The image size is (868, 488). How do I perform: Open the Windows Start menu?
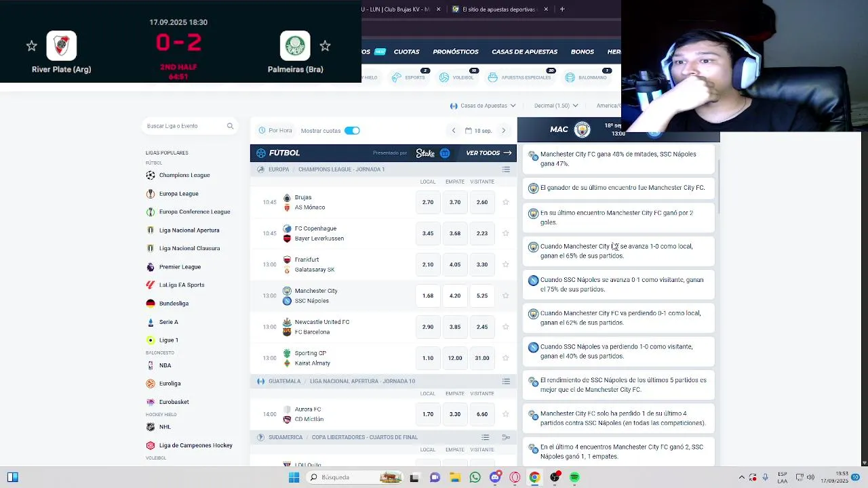(294, 477)
